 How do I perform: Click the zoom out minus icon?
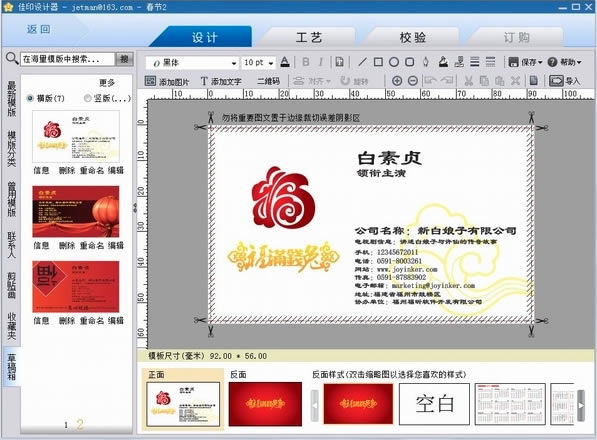pos(413,81)
